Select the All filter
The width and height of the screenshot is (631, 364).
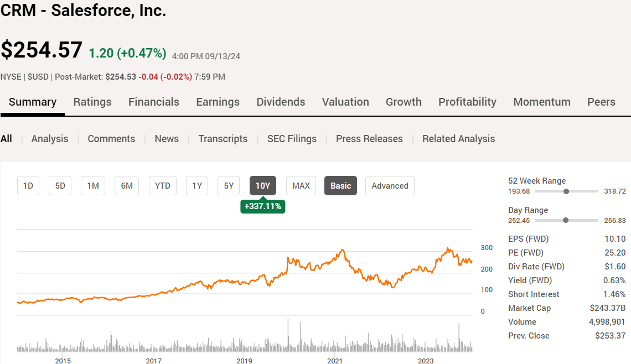point(6,139)
